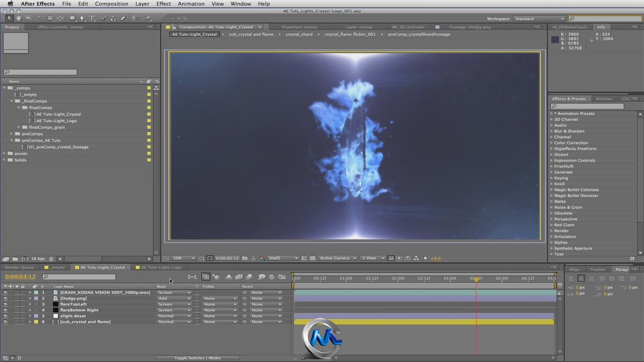Open the Comp Flowchart icon in viewer
The height and width of the screenshot is (362, 644).
(x=416, y=258)
